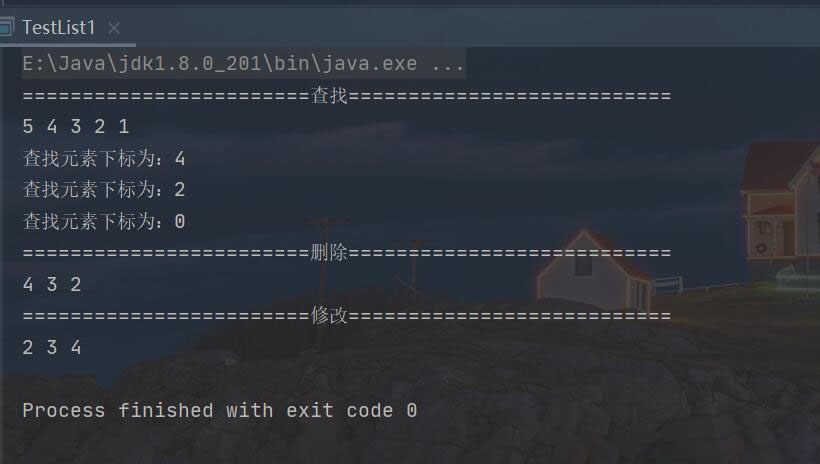Click the line "查找元素下标为：4"
The height and width of the screenshot is (464, 820).
[x=104, y=159]
